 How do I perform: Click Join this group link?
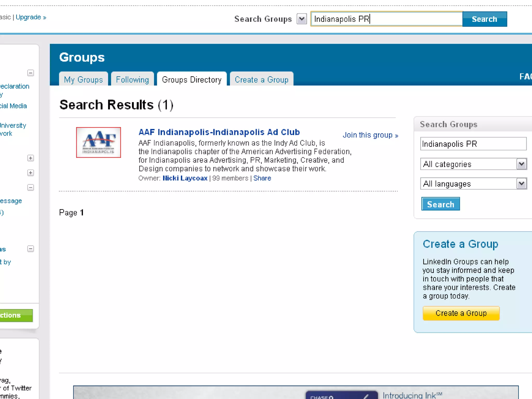(x=370, y=135)
